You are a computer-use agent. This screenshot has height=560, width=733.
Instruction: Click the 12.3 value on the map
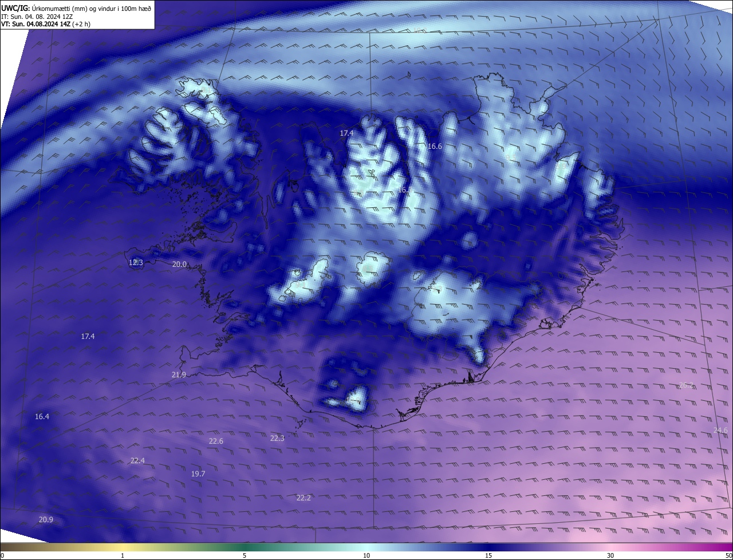pyautogui.click(x=136, y=262)
